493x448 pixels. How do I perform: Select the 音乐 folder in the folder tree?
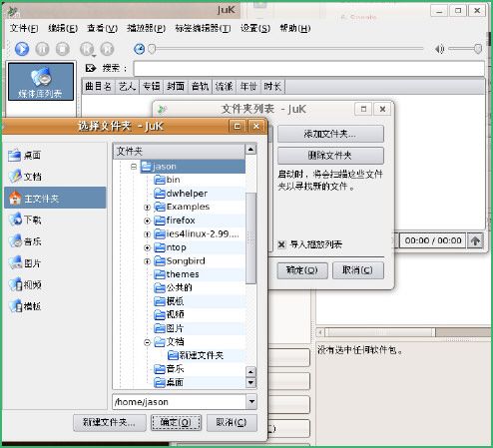pos(170,369)
